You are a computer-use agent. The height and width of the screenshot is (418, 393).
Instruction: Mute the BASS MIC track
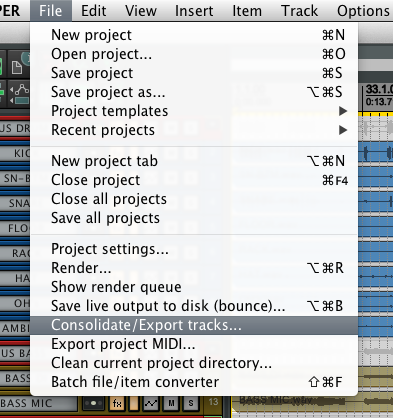pos(171,404)
